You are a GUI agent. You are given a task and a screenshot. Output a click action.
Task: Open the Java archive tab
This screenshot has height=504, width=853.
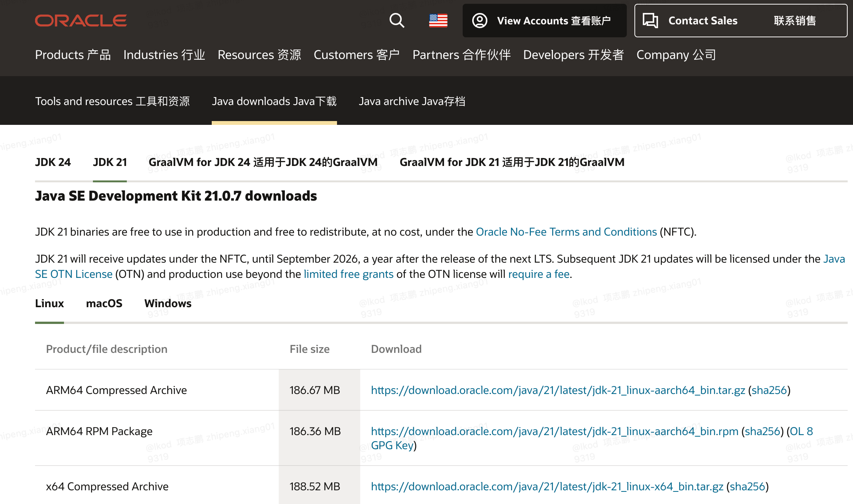click(x=412, y=101)
